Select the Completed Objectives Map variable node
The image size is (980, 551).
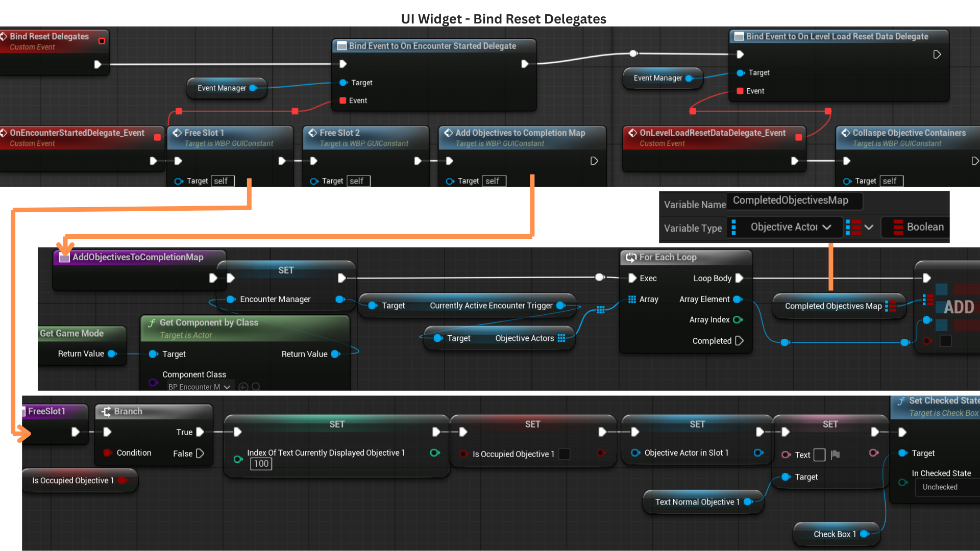[x=833, y=306]
